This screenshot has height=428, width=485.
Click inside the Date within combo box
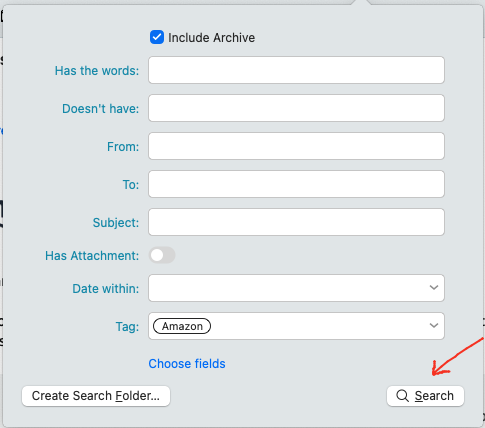point(296,288)
